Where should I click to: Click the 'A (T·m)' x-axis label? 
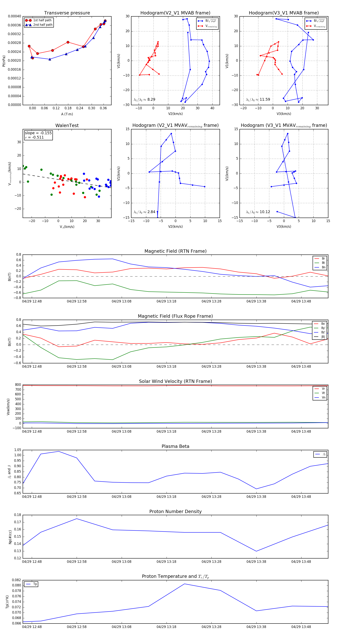tap(67, 114)
